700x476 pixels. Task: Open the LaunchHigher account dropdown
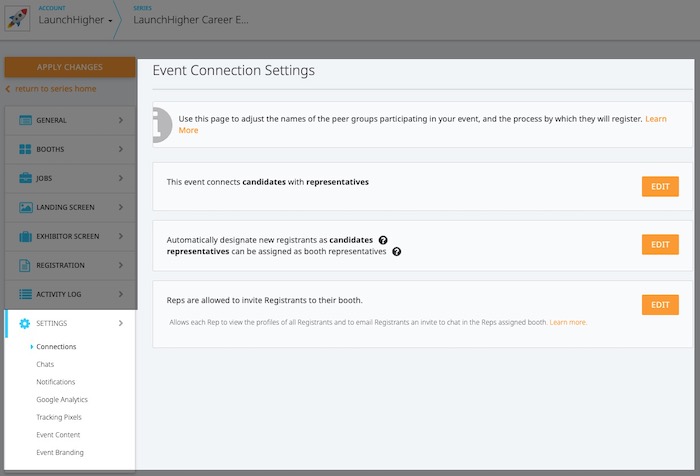click(x=75, y=20)
